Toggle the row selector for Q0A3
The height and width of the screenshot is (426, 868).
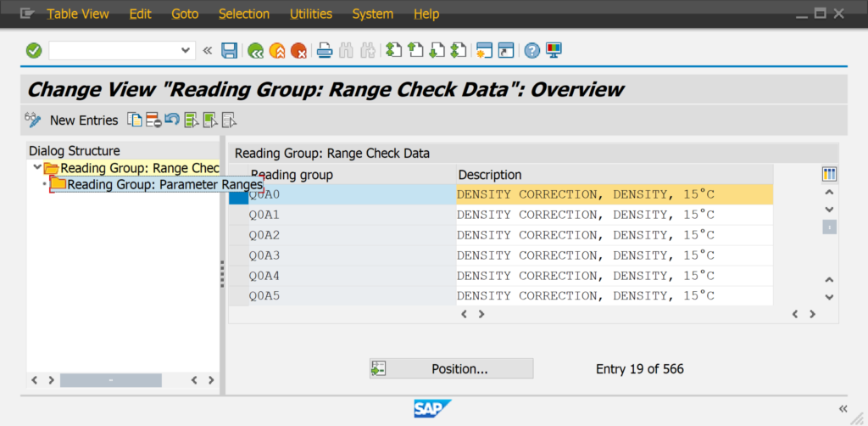238,255
